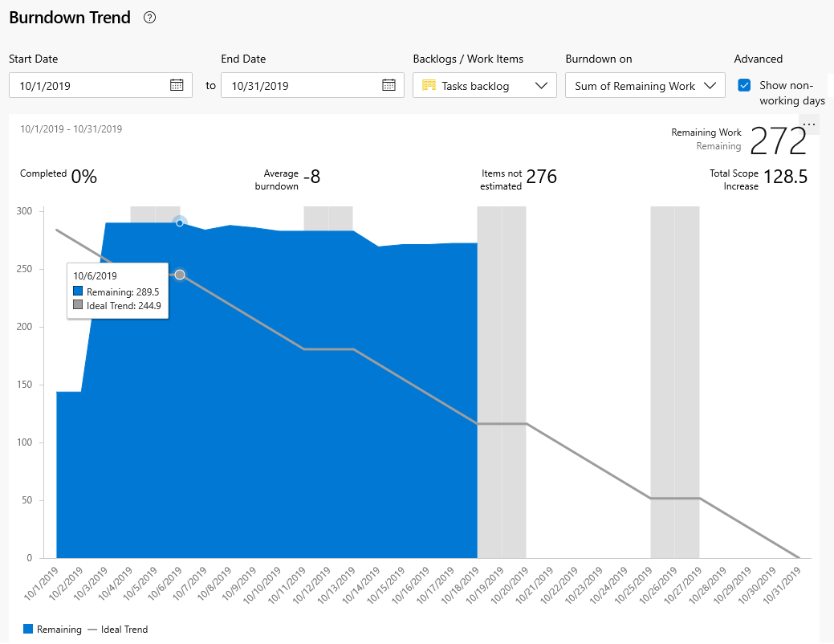This screenshot has width=834, height=644.
Task: Click the 150 y-axis label
Action: [24, 385]
